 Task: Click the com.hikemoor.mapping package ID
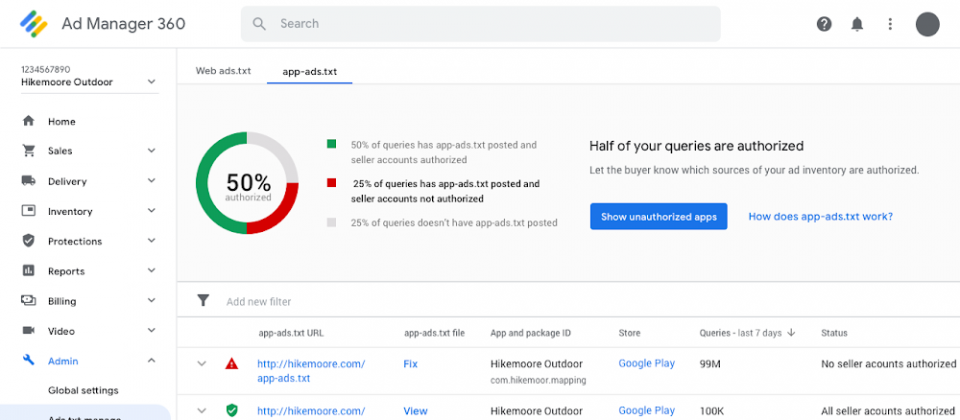(538, 380)
